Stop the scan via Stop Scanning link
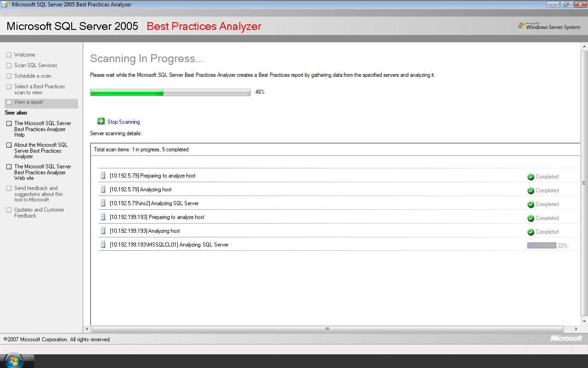The height and width of the screenshot is (368, 588). point(124,122)
